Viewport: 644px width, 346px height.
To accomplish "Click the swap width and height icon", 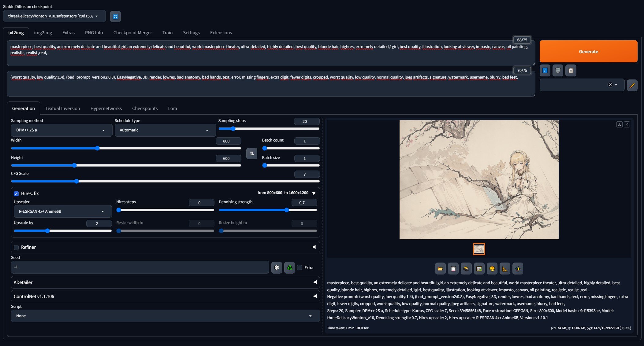I will click(251, 153).
